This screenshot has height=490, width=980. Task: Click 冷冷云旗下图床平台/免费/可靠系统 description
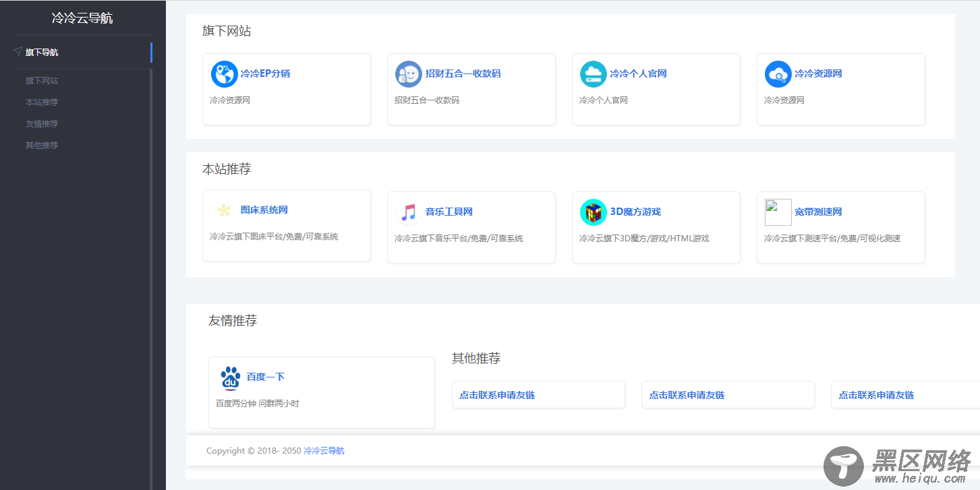coord(274,237)
